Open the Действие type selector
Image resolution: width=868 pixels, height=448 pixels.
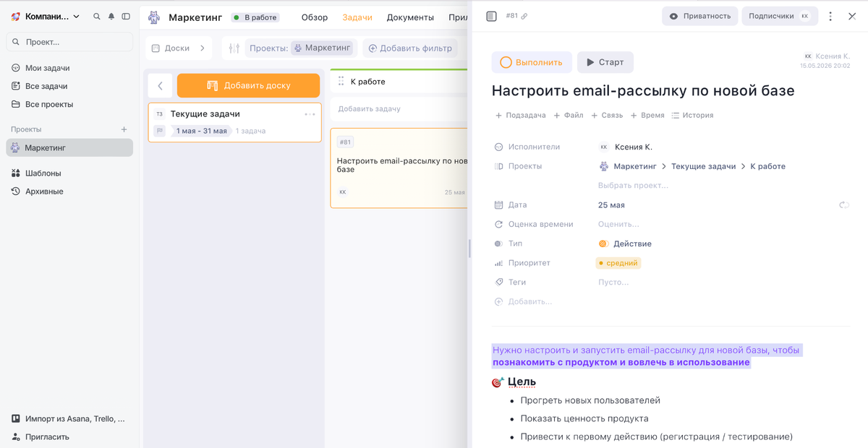[625, 244]
